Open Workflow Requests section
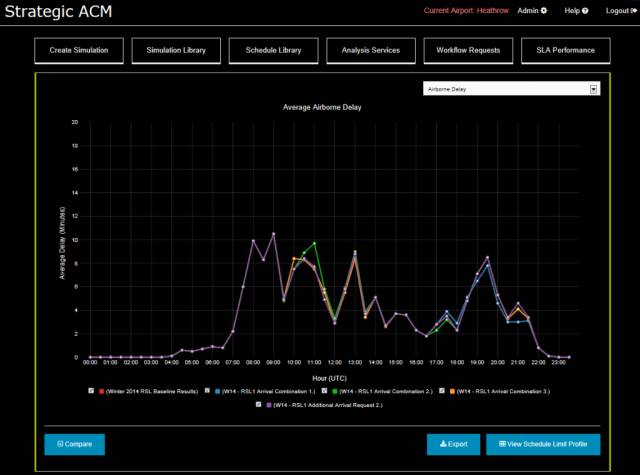 point(469,50)
